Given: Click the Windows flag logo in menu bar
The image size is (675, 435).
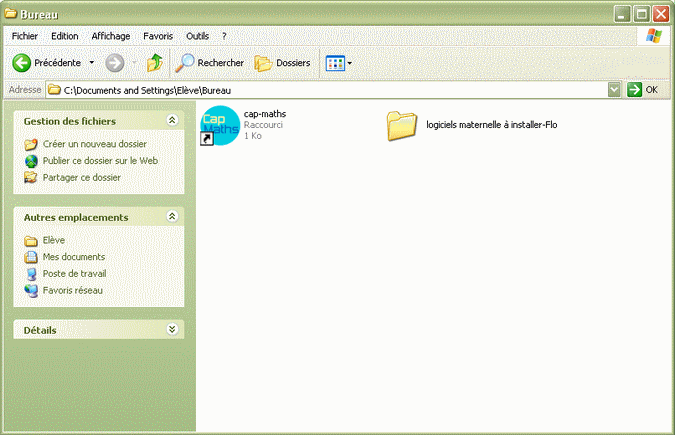Looking at the screenshot, I should (x=654, y=36).
